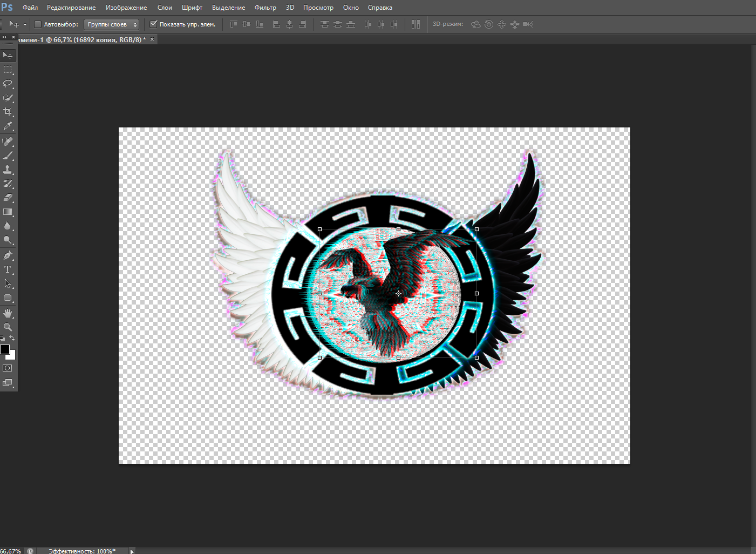Click the black foreground color swatch
Viewport: 756px width, 554px height.
[4, 349]
